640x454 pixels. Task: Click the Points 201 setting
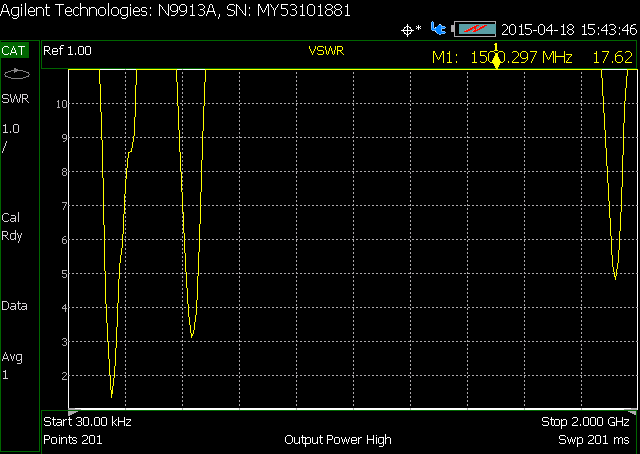(x=74, y=440)
